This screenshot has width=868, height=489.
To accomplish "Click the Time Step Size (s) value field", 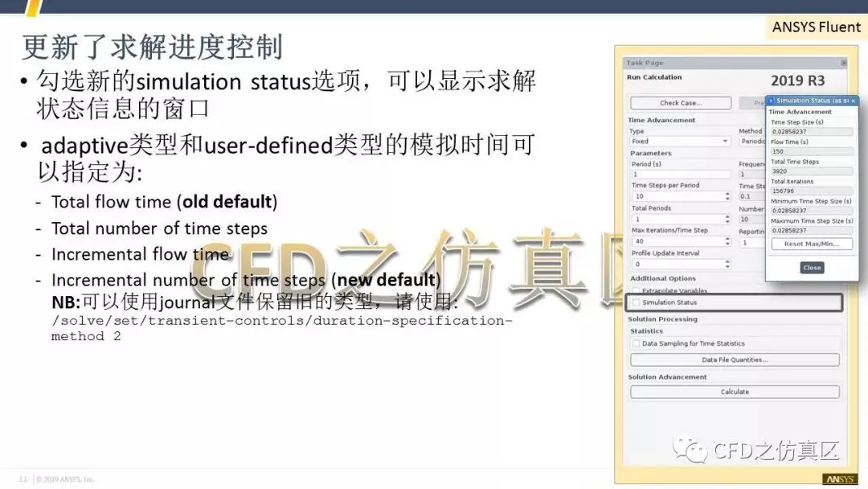I will (x=812, y=132).
